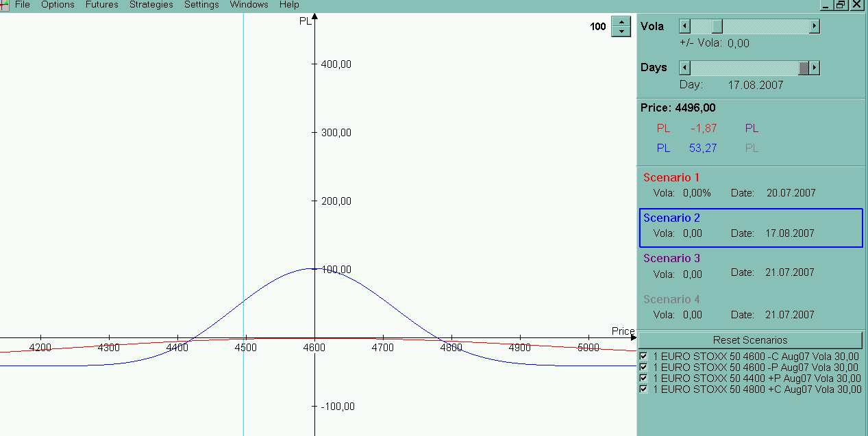Open the Strategies menu
868x436 pixels.
tap(151, 5)
